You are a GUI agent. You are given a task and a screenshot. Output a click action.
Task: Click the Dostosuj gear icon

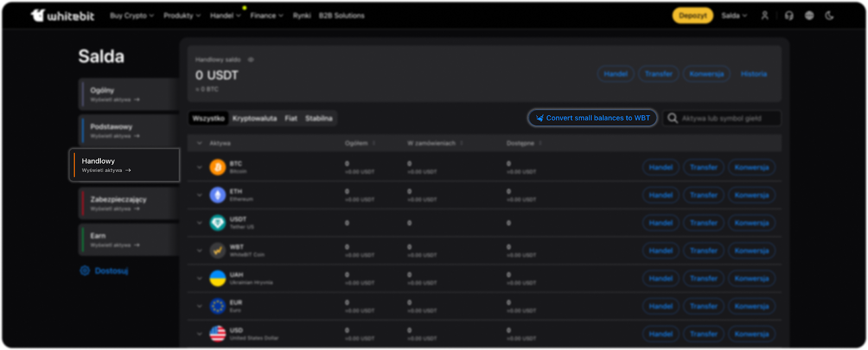[85, 271]
